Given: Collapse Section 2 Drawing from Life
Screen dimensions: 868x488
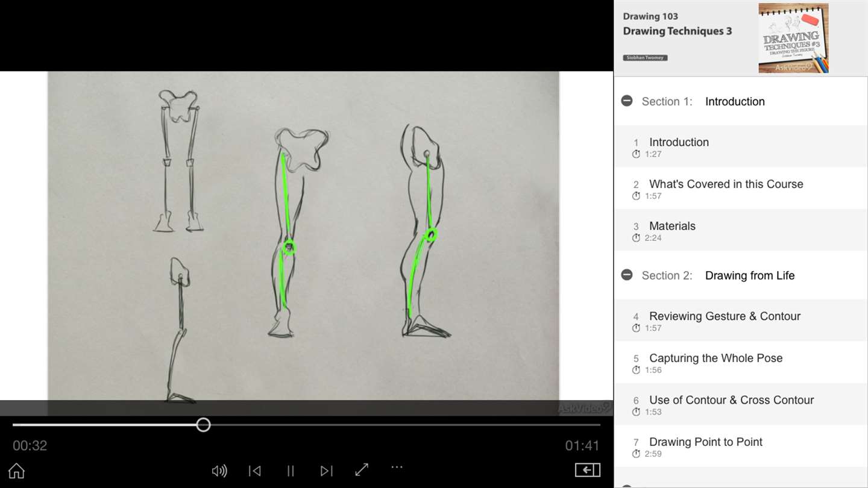Looking at the screenshot, I should 627,275.
